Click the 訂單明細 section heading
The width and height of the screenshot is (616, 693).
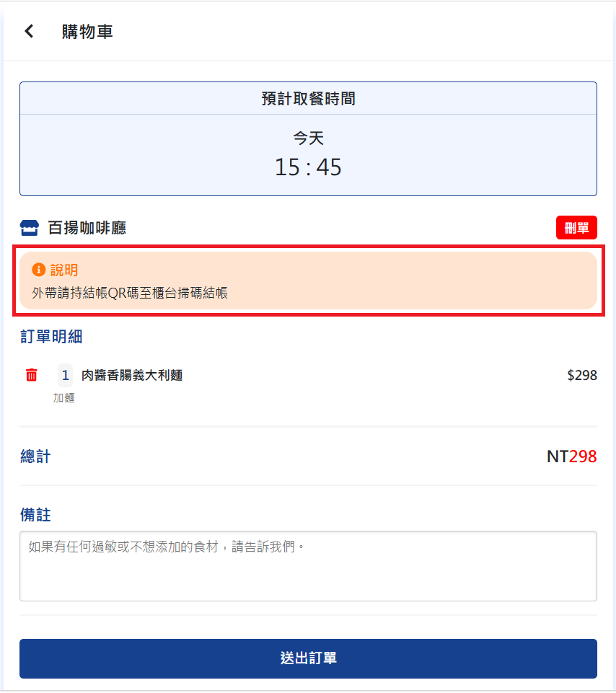click(53, 336)
